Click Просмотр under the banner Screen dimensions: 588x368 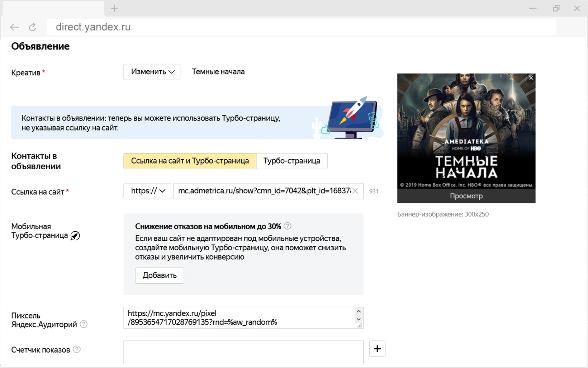(x=466, y=196)
